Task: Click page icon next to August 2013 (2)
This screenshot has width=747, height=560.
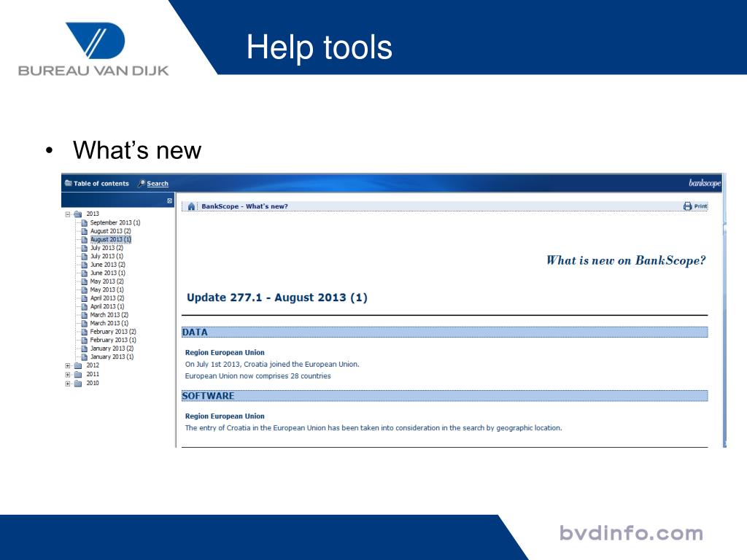Action: (85, 231)
